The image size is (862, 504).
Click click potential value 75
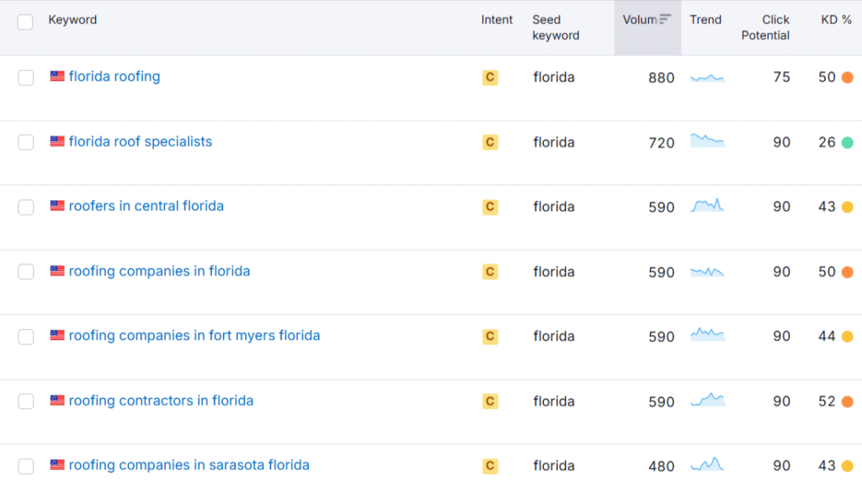coord(782,77)
